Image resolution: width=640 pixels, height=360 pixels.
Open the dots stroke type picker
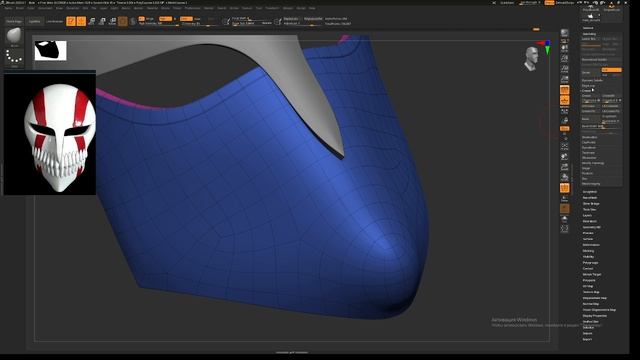14,57
